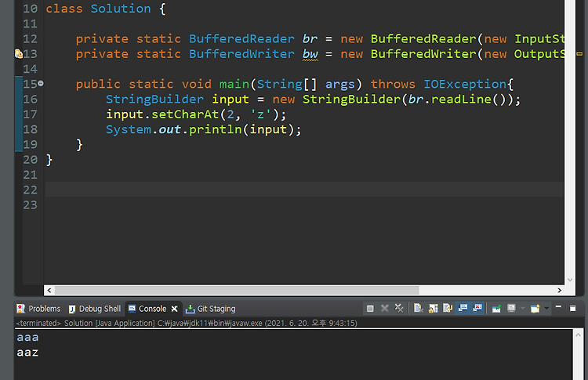Click the console vertical scrollbar up arrow

pyautogui.click(x=578, y=335)
